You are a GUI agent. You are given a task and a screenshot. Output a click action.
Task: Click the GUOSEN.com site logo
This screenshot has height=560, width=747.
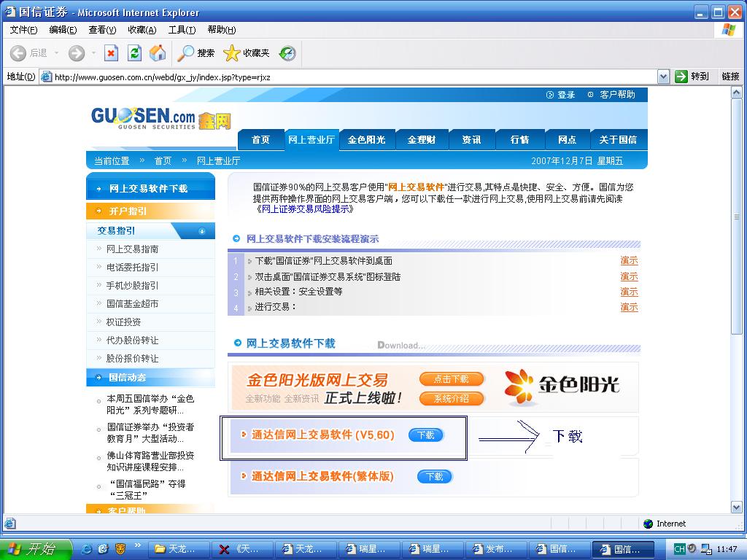pyautogui.click(x=143, y=117)
